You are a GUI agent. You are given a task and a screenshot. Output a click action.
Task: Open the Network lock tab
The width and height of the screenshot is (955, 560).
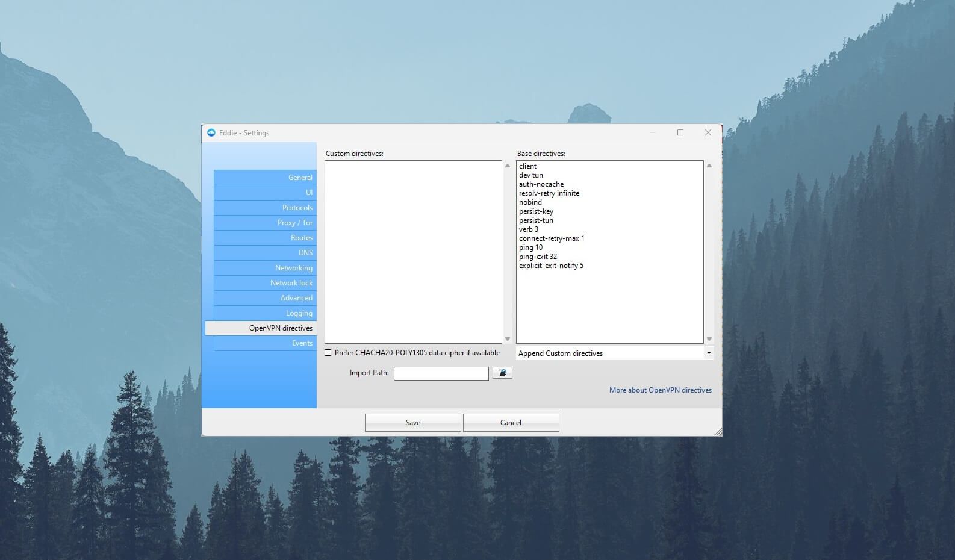pos(265,283)
